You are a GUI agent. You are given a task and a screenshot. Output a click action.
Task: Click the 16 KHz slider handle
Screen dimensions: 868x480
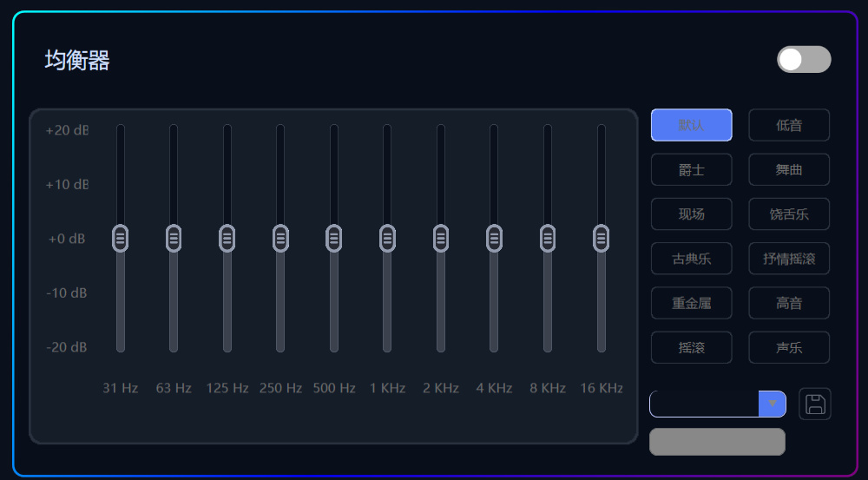[x=602, y=239]
